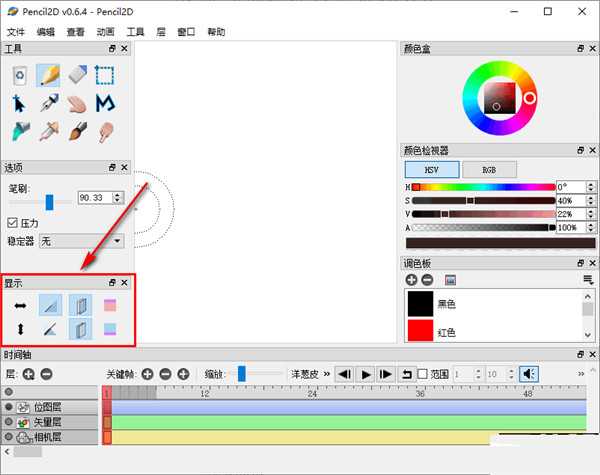Open the 稳定器 stabilizer dropdown
Viewport: 600px width, 475px height.
point(82,241)
